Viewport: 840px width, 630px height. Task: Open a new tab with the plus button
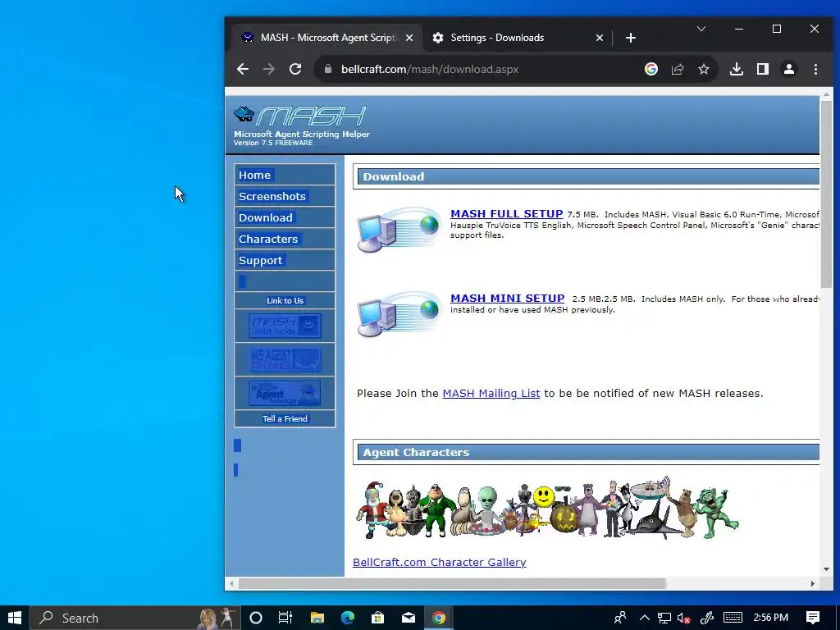(x=631, y=38)
